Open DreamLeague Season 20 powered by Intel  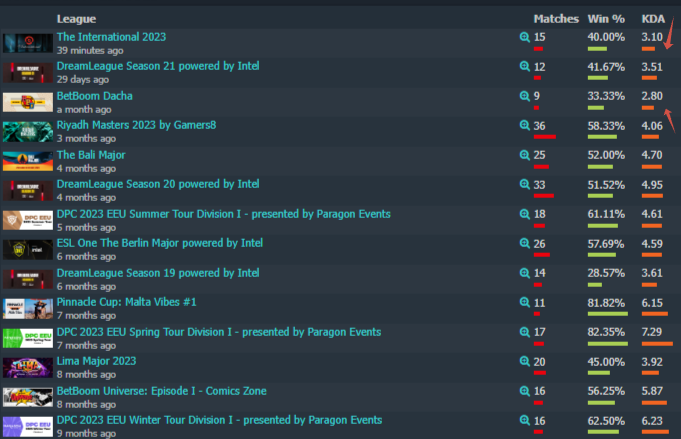pos(158,184)
